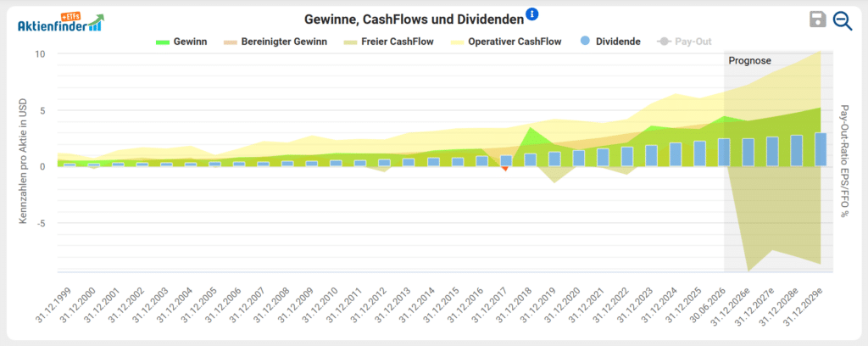Click the axis title 'Pay-Out-Ratio EPS/FFO %'
868x346 pixels.
coord(845,160)
